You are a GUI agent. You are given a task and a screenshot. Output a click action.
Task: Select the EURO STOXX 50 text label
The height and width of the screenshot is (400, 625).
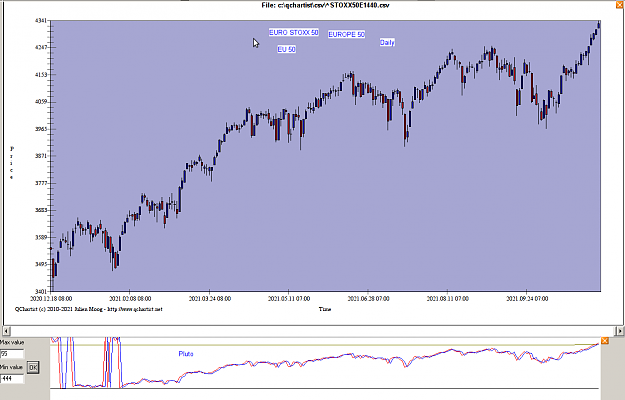pyautogui.click(x=294, y=32)
